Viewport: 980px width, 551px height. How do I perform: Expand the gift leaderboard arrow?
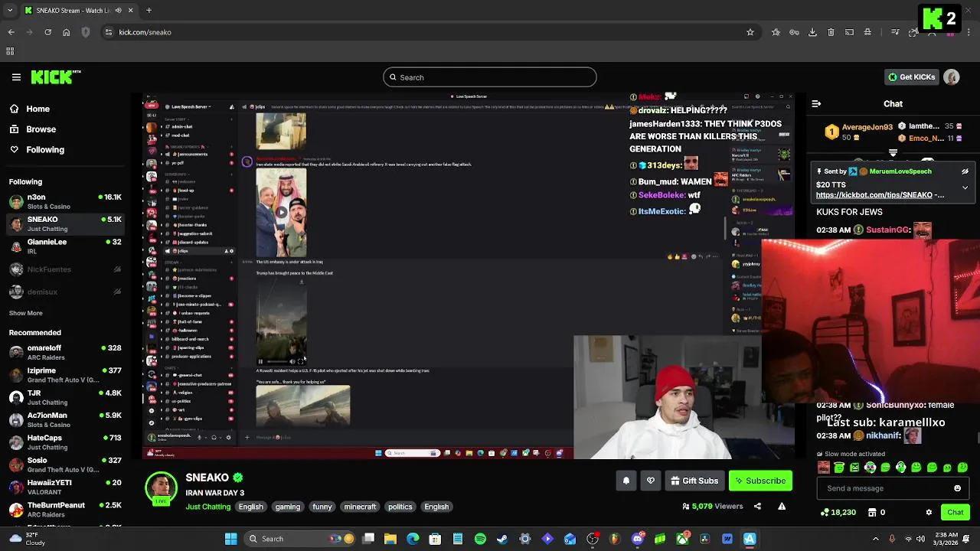pos(893,154)
